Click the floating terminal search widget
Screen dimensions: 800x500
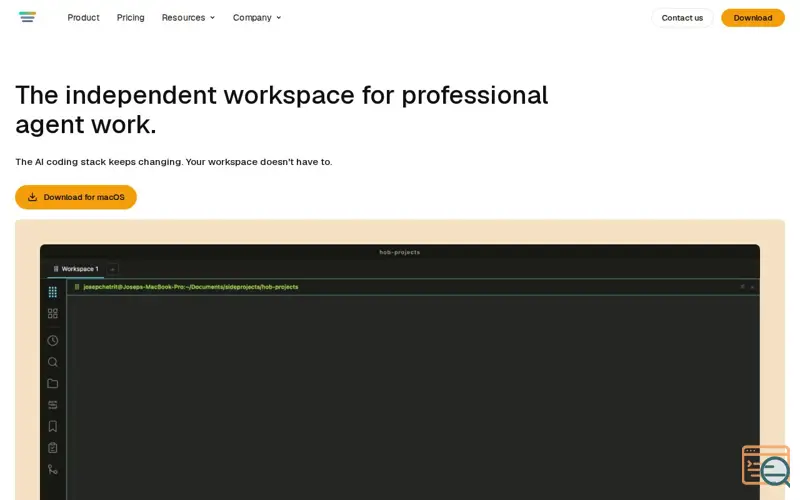pyautogui.click(x=766, y=466)
